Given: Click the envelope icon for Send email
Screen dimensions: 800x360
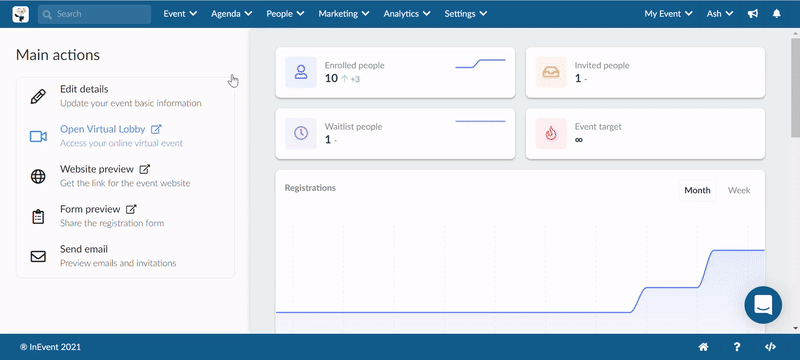Looking at the screenshot, I should click(x=38, y=256).
